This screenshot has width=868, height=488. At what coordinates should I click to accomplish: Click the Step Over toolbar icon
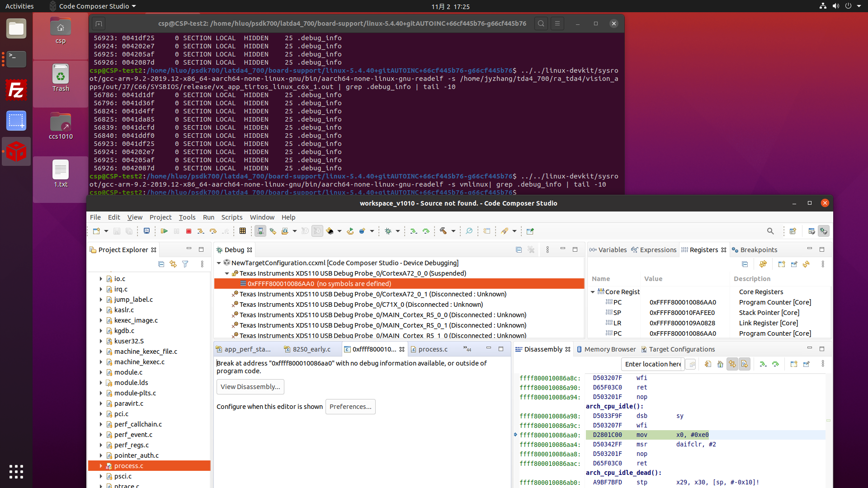[213, 231]
